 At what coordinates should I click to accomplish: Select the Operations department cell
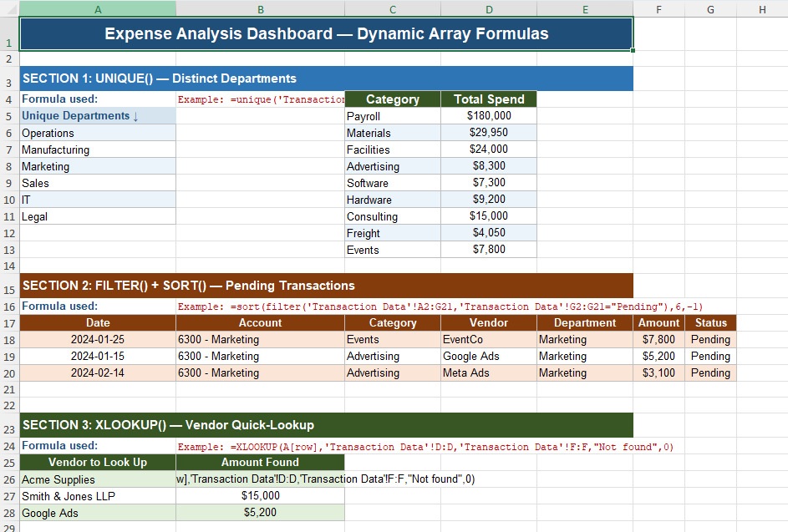tap(98, 133)
